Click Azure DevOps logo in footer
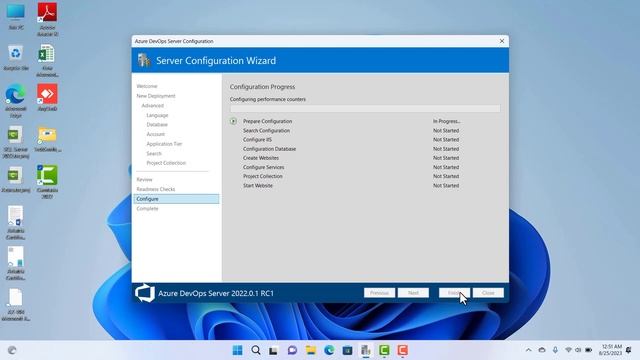 coord(144,293)
